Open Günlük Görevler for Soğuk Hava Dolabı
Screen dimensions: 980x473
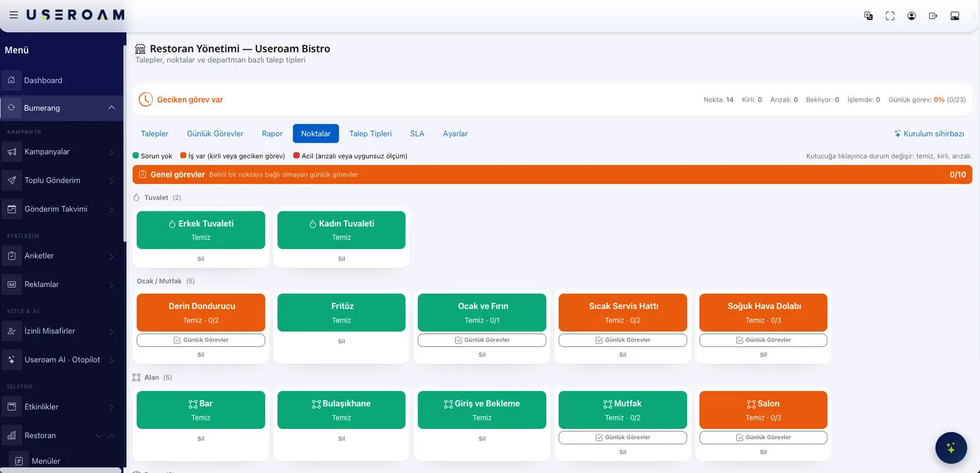click(x=763, y=340)
